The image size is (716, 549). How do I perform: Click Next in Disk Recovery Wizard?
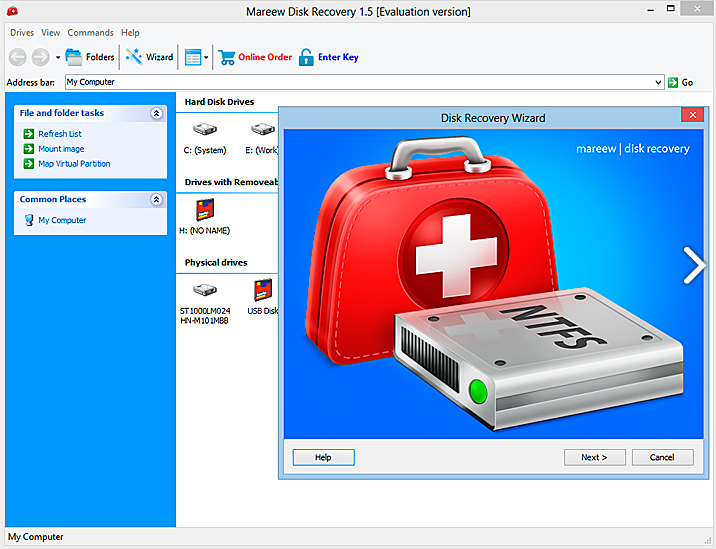[594, 457]
